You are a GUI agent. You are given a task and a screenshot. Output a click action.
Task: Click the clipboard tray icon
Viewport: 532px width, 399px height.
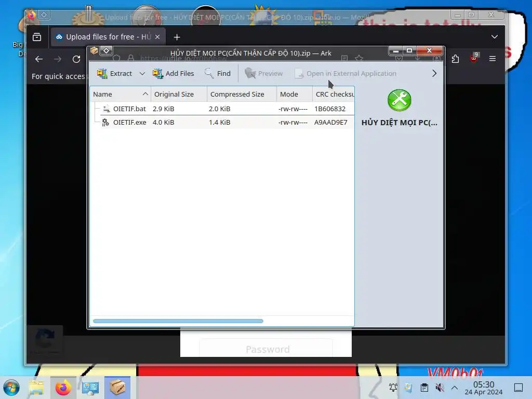point(424,388)
